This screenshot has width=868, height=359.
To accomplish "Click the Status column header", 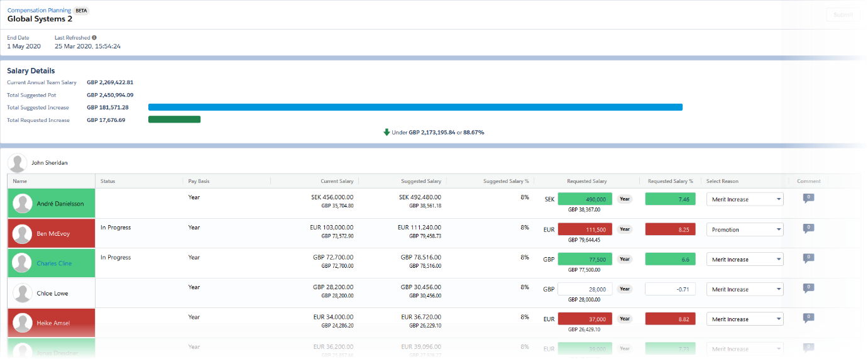I will tap(108, 181).
